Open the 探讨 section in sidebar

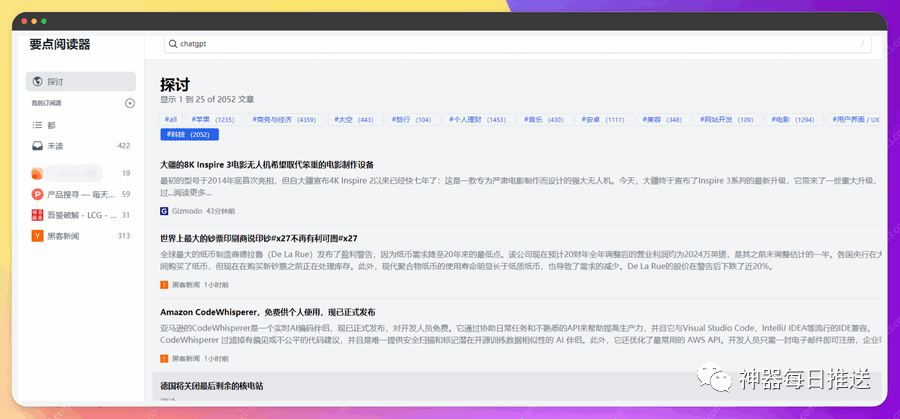pos(81,82)
